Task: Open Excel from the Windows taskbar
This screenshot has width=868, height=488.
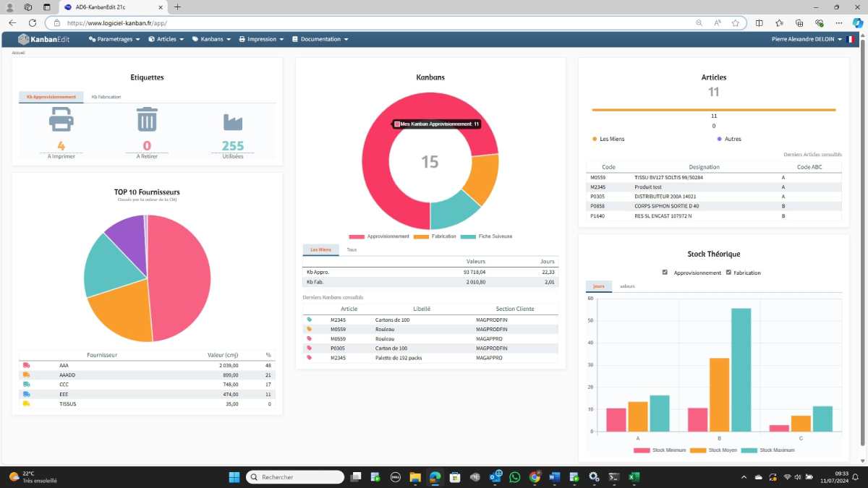Action: click(x=633, y=477)
